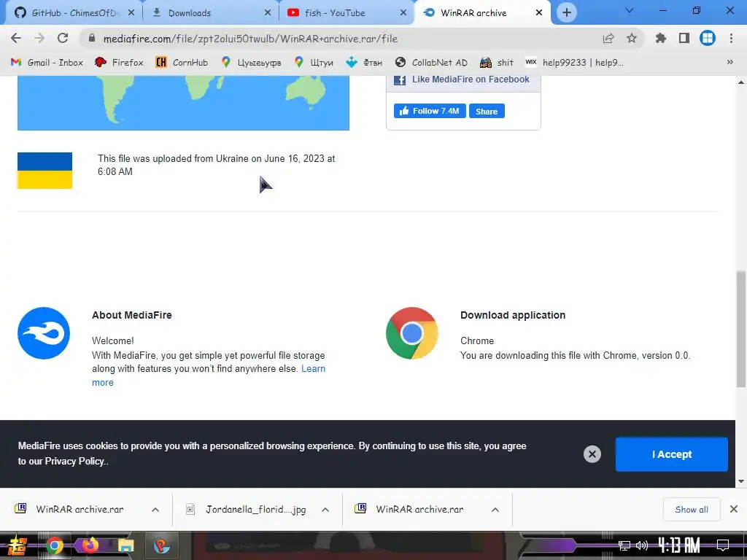Open the Extensions puzzle icon
This screenshot has height=560, width=747.
tap(660, 38)
